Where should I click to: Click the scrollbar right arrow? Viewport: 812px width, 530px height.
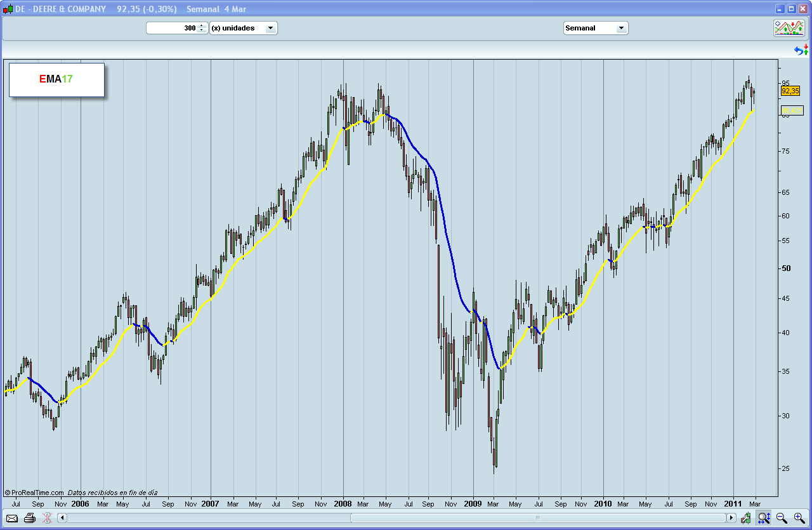731,518
